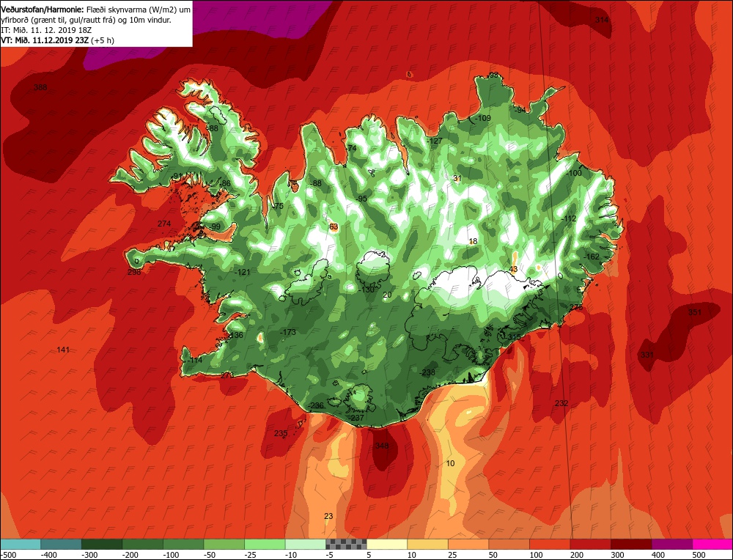Image resolution: width=733 pixels, height=560 pixels.
Task: Click the map value 232
Action: tap(561, 403)
